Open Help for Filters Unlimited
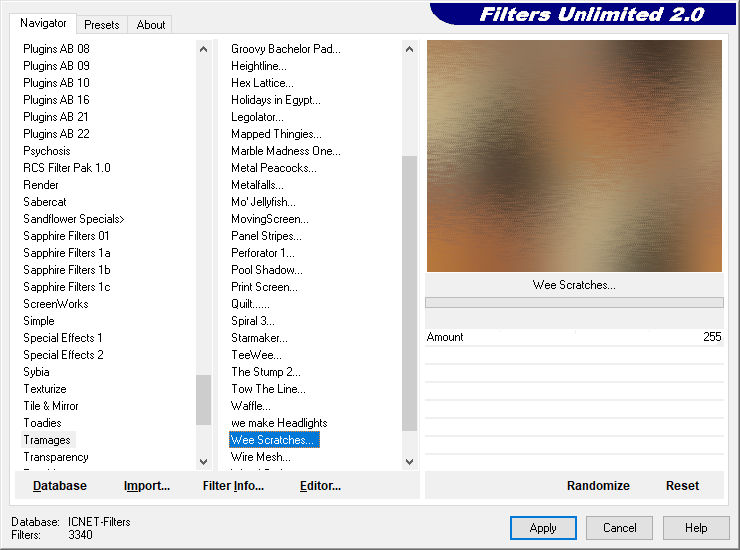This screenshot has width=740, height=550. coord(696,528)
